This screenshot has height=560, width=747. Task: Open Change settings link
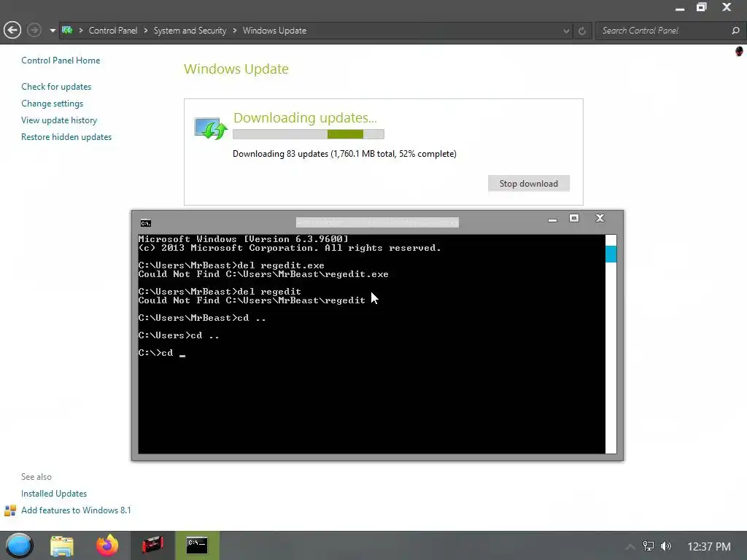[x=52, y=104]
